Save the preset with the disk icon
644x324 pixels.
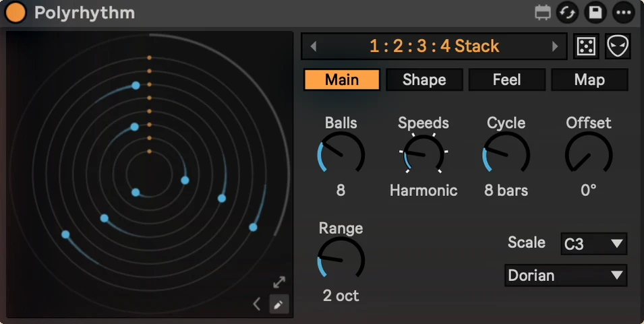tap(595, 13)
